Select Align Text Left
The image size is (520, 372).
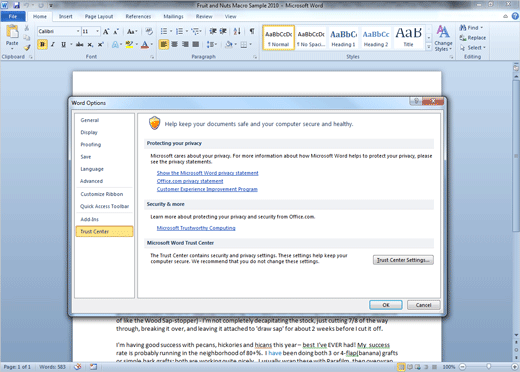(164, 44)
